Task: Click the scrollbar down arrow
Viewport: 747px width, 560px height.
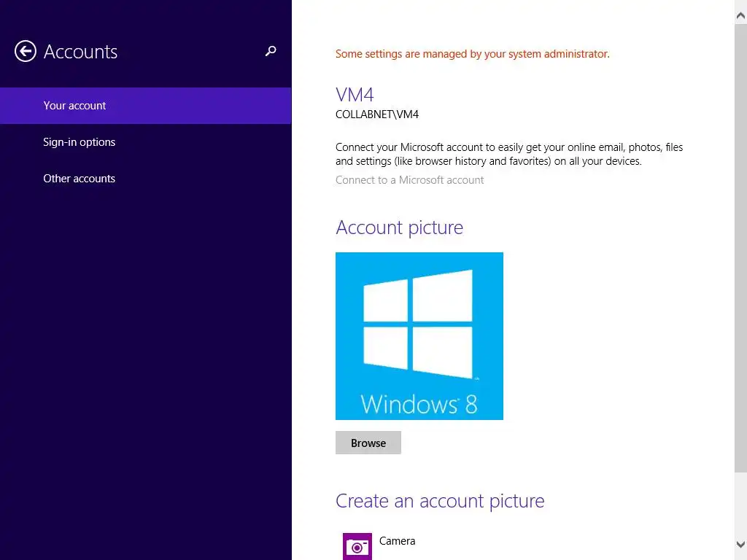Action: pyautogui.click(x=740, y=544)
